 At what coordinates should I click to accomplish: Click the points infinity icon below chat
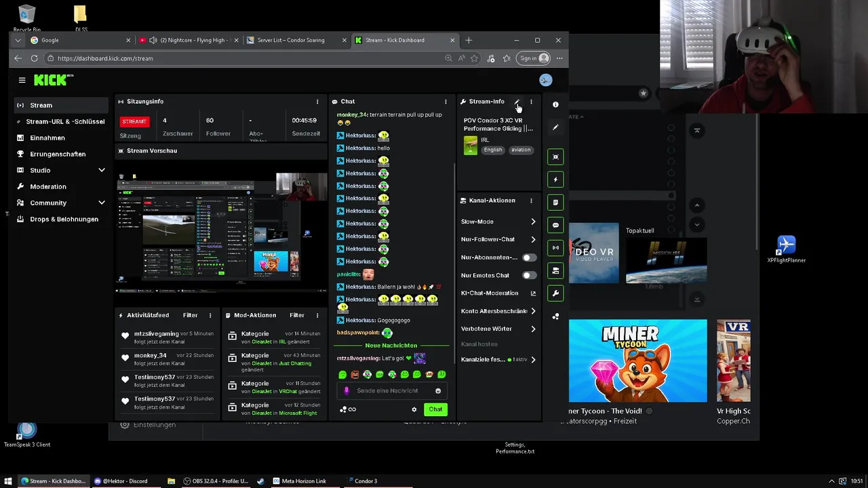(348, 409)
